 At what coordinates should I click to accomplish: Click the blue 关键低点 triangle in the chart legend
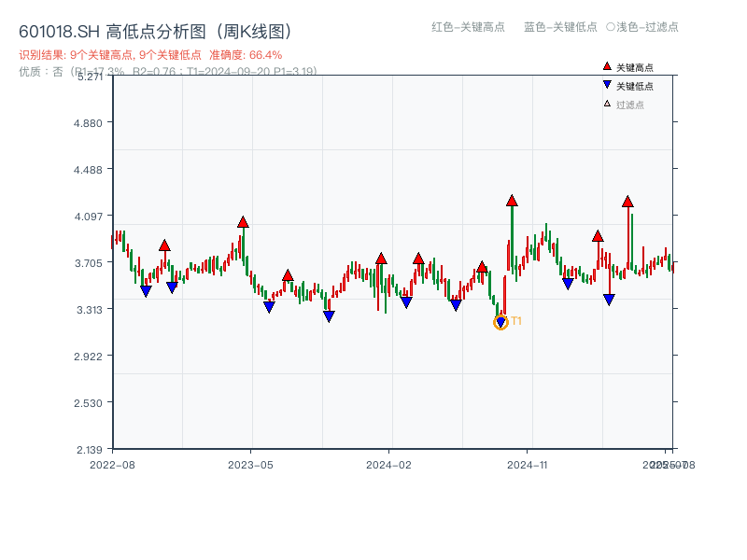tap(607, 85)
